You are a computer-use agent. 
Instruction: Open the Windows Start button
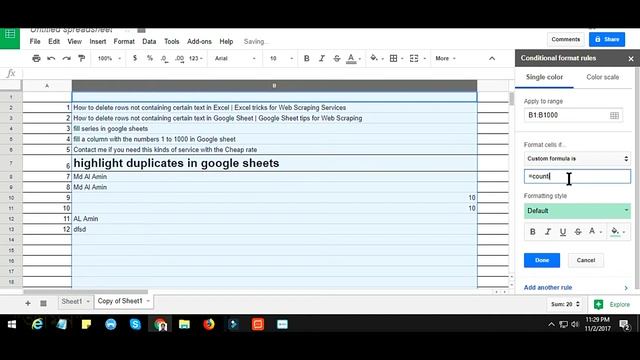12,324
